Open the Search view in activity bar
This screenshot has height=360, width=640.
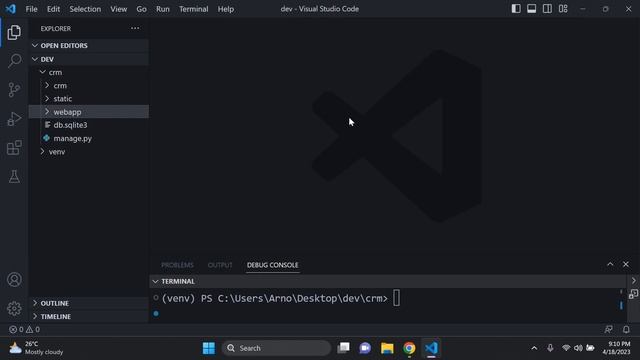coord(14,61)
